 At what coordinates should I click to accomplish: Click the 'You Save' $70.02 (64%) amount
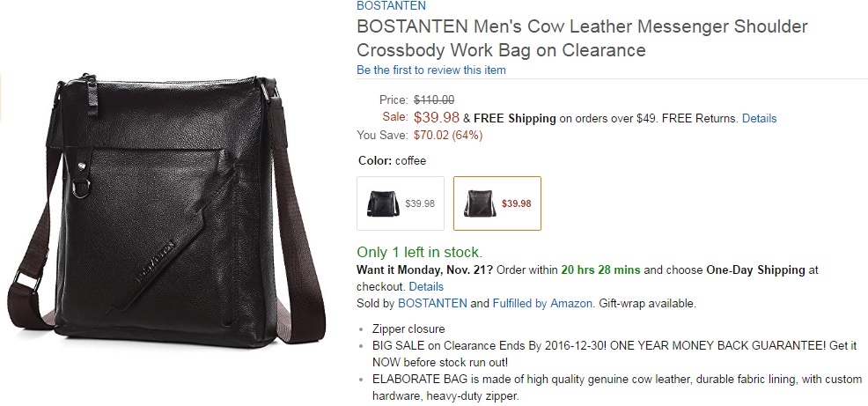(x=446, y=135)
